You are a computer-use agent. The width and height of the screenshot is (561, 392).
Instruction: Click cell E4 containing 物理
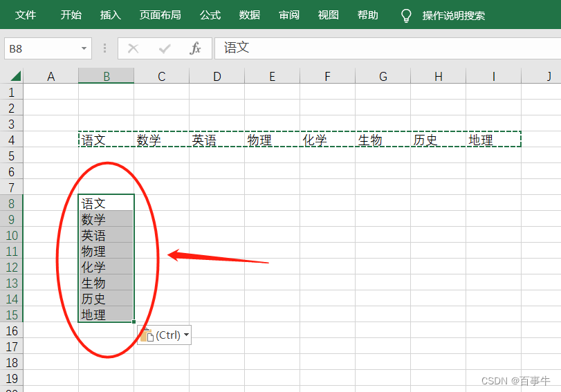[x=273, y=140]
